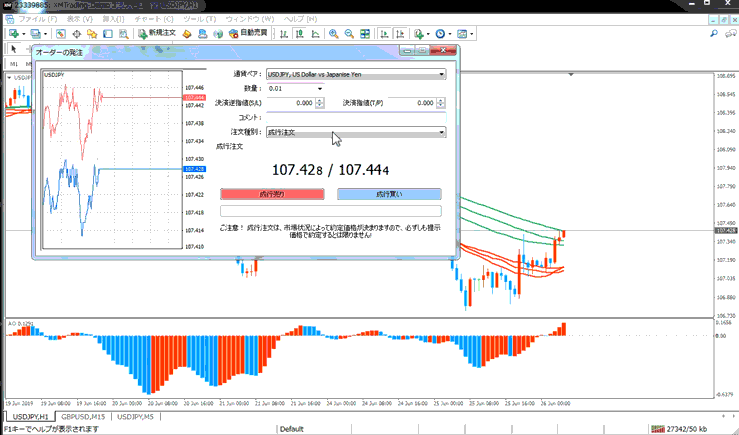The width and height of the screenshot is (739, 435).
Task: Expand the 通貨ペア symbol dropdown
Action: pyautogui.click(x=441, y=74)
